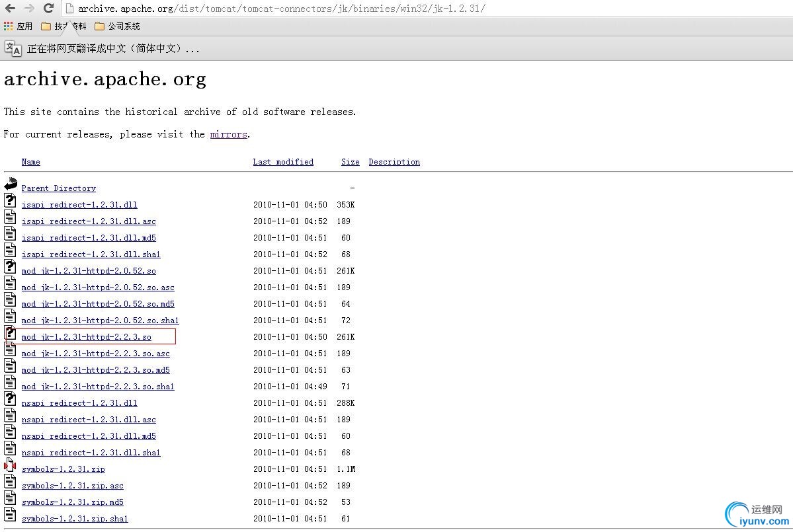Click the icon beside mod_jk-1.2.31-httpd-2.0.52.so.md5

pyautogui.click(x=10, y=299)
